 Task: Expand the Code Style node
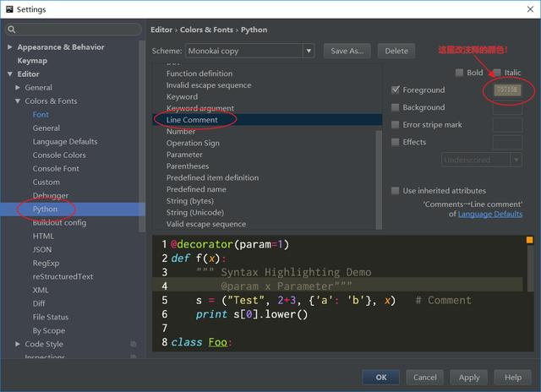[x=18, y=344]
